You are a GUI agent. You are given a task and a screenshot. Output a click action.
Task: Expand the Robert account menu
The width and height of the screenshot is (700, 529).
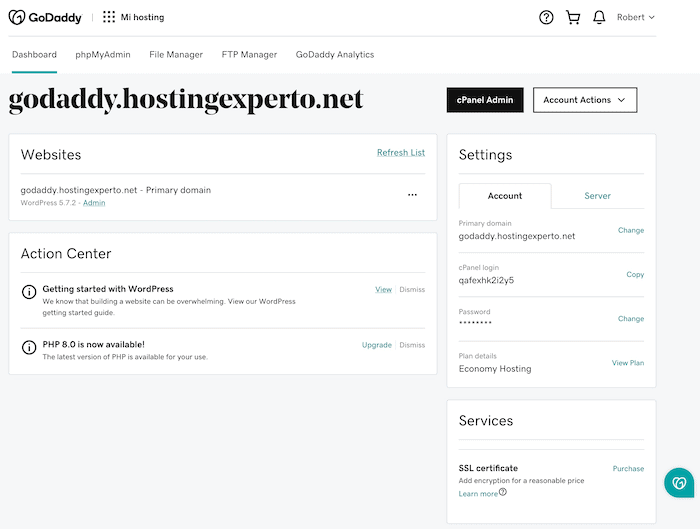(x=636, y=17)
